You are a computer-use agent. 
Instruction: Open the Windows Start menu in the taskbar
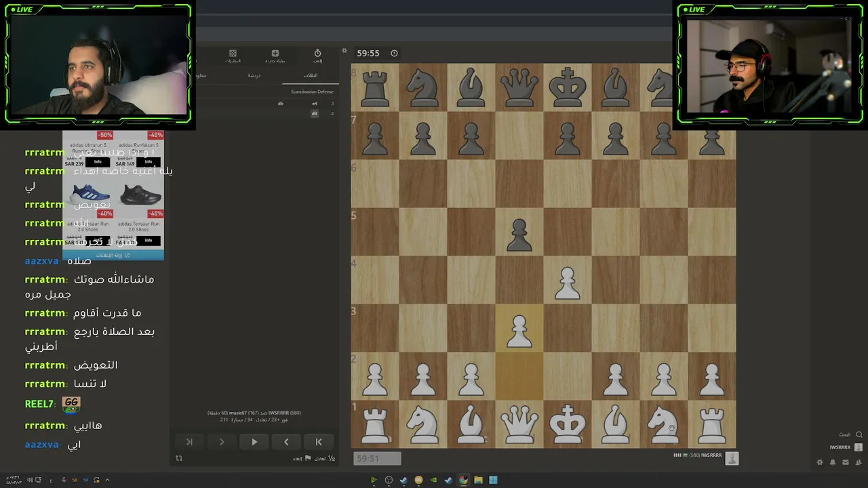pos(493,480)
